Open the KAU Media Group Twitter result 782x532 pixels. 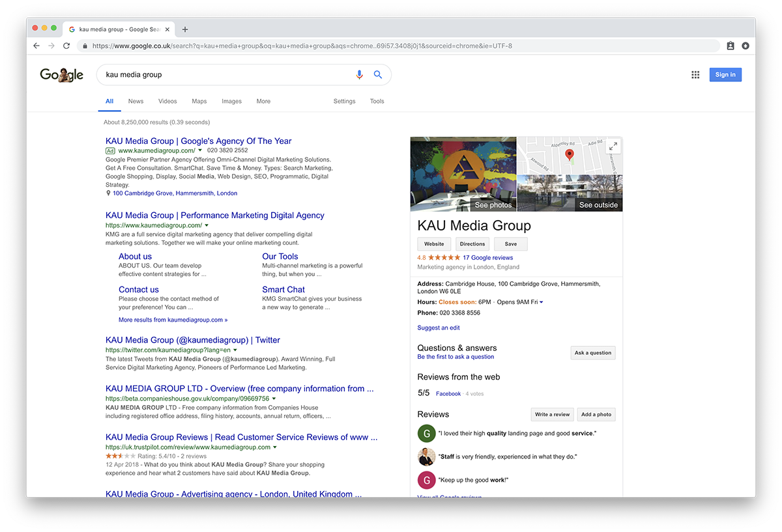pos(193,340)
